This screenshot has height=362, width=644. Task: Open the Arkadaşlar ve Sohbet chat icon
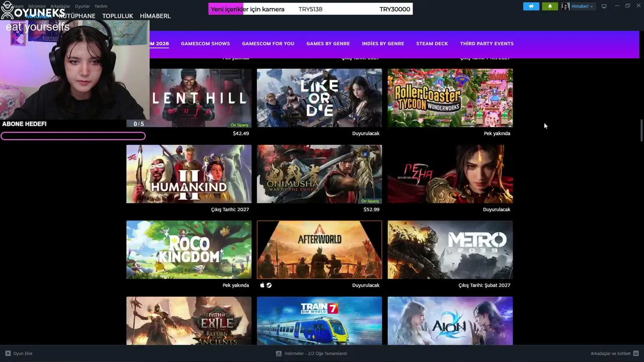(x=636, y=353)
